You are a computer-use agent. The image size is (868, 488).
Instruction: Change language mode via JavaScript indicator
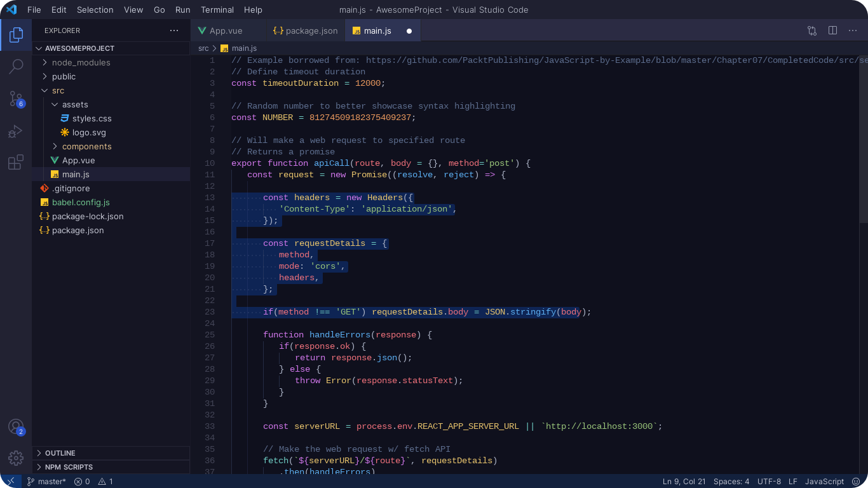tap(825, 482)
